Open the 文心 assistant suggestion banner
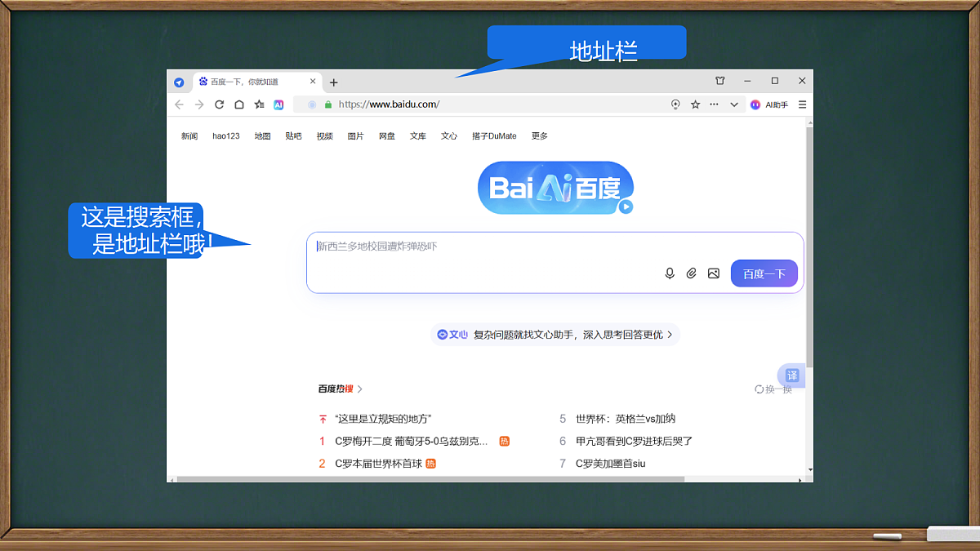Image resolution: width=980 pixels, height=551 pixels. [555, 335]
